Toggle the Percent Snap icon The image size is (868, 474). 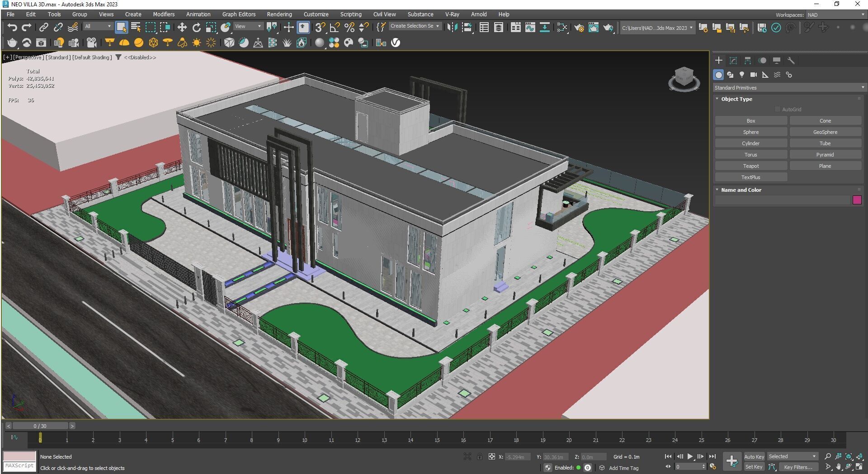[349, 28]
